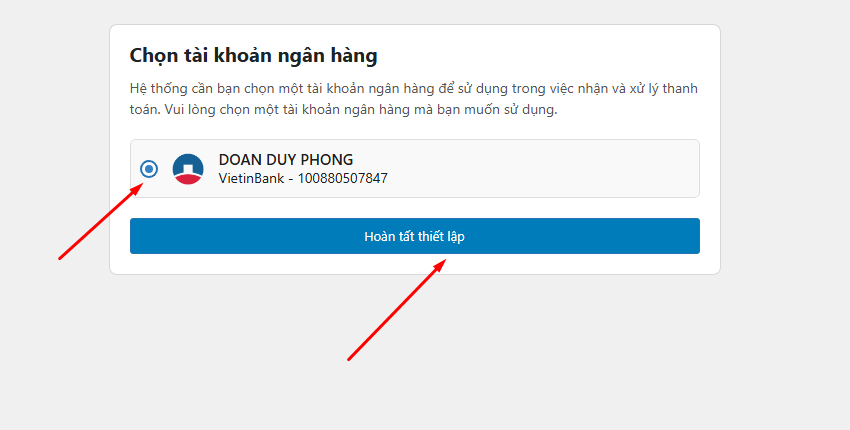This screenshot has height=430, width=850.
Task: Click the red arrow pointing to radio button
Action: (101, 221)
